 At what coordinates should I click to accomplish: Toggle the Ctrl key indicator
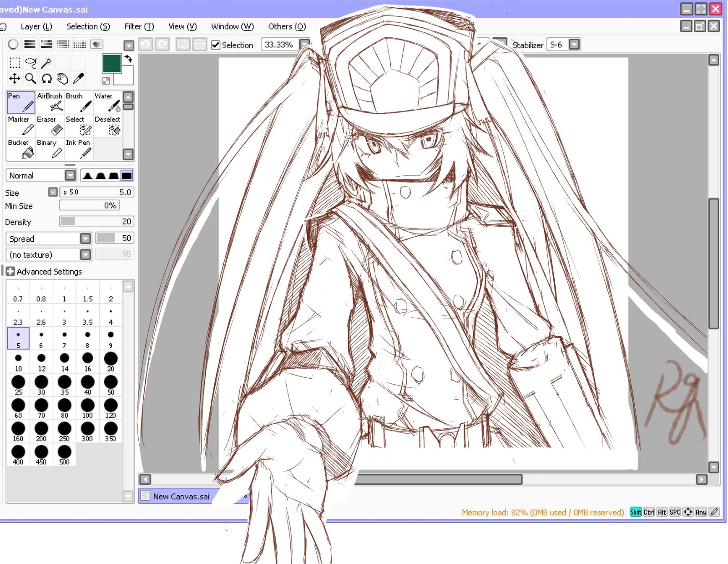pyautogui.click(x=649, y=512)
